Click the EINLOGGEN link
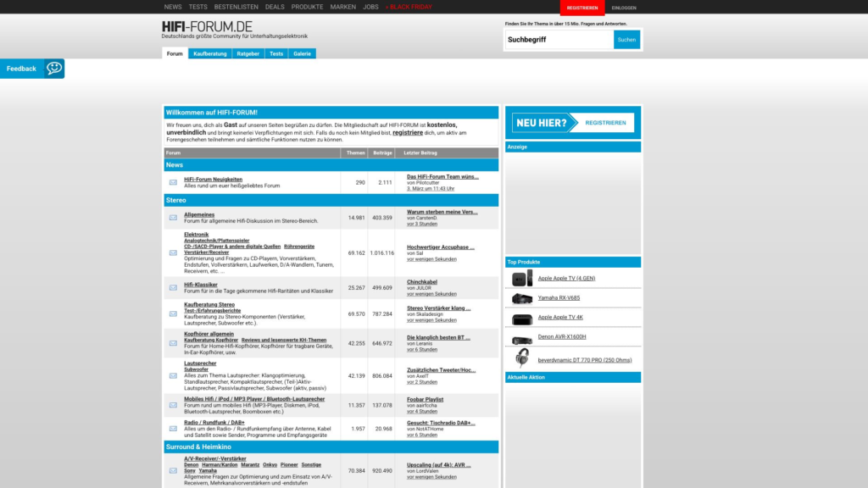Image resolution: width=868 pixels, height=488 pixels. point(624,8)
